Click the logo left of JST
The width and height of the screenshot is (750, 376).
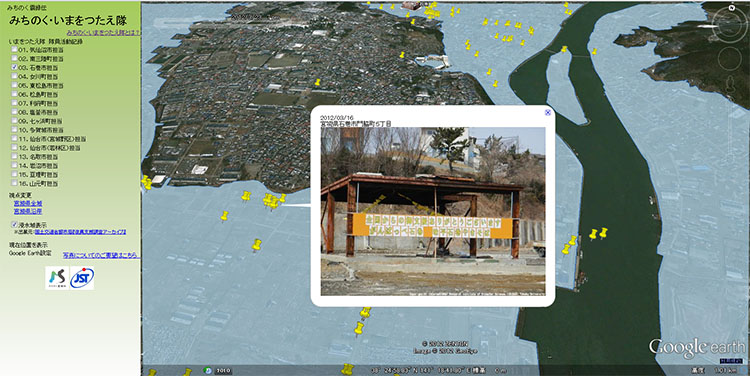[57, 278]
